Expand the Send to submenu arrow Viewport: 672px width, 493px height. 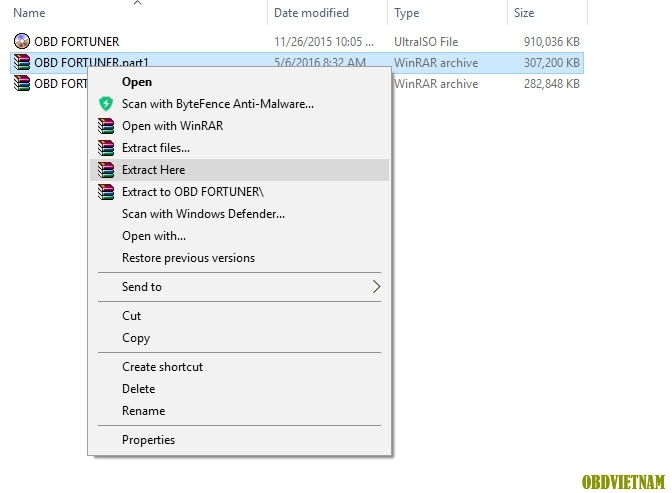(x=376, y=286)
